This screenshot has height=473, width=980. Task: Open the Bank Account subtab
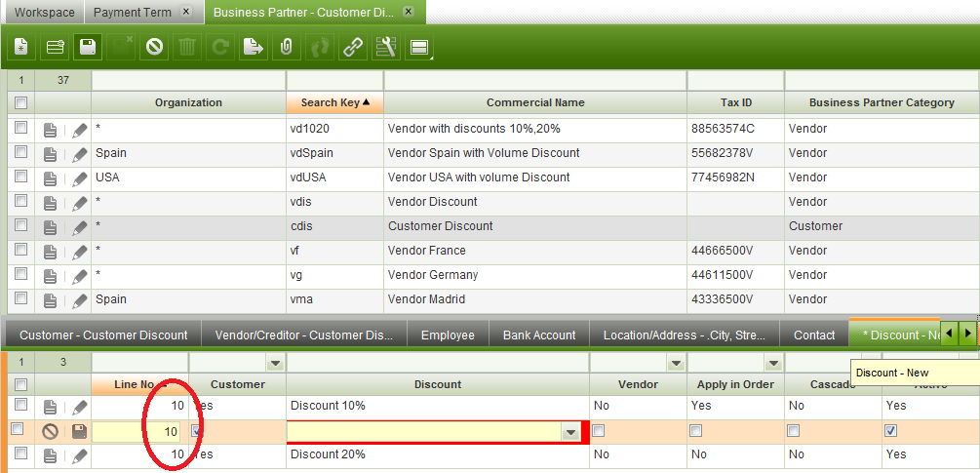[x=538, y=335]
